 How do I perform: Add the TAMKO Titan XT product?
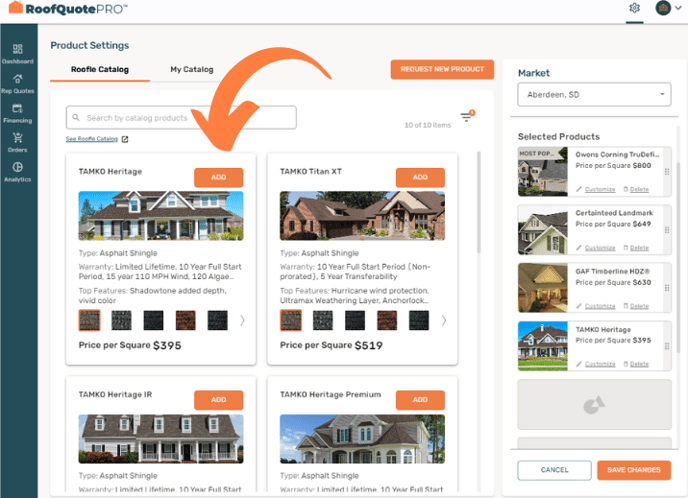pyautogui.click(x=420, y=177)
